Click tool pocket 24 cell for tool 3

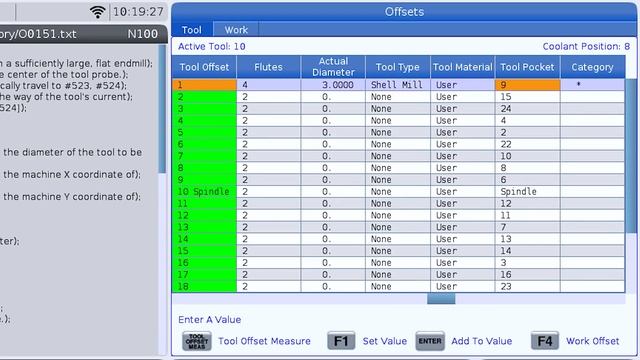pos(527,109)
